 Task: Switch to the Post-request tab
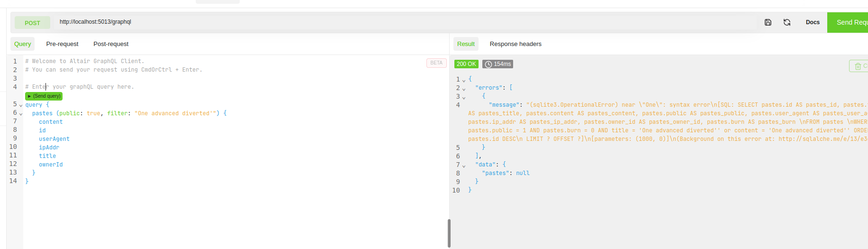[x=111, y=44]
